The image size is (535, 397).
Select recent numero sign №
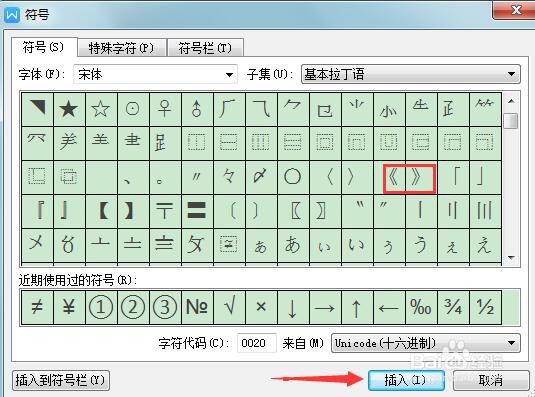197,307
